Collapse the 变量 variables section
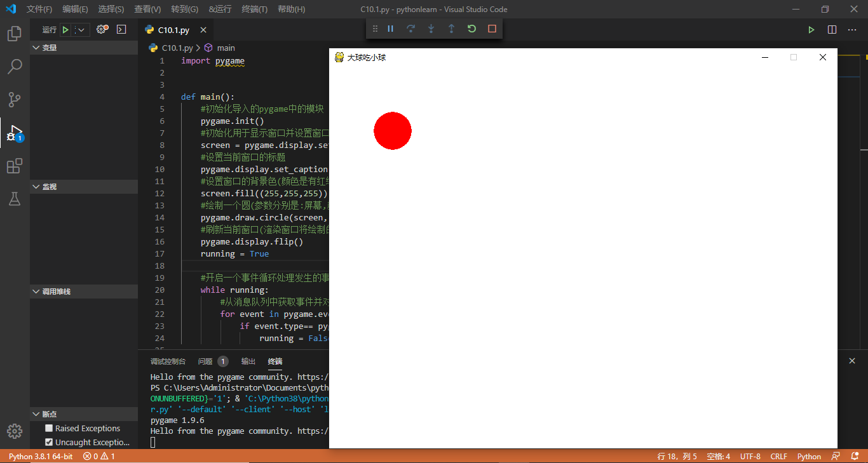 coord(37,47)
